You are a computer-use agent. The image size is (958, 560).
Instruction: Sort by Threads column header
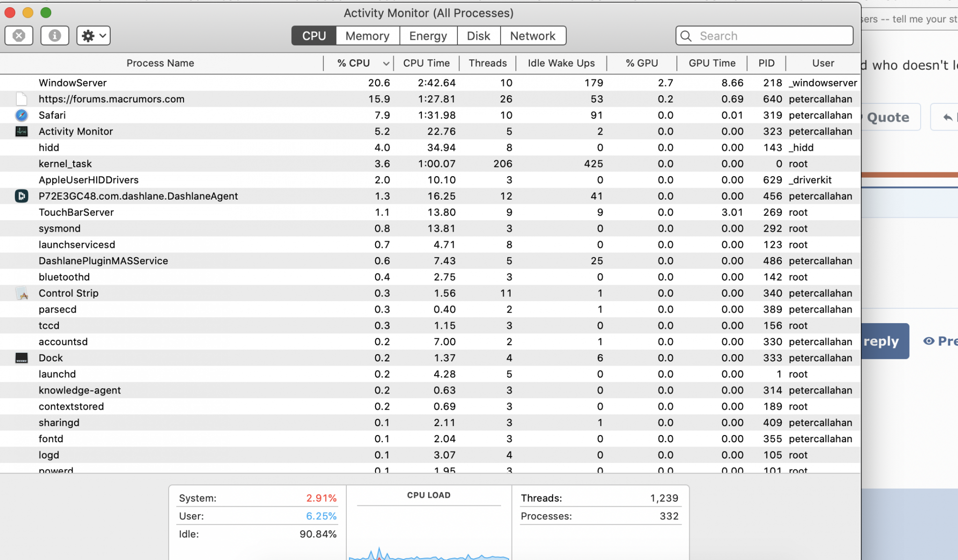coord(488,63)
